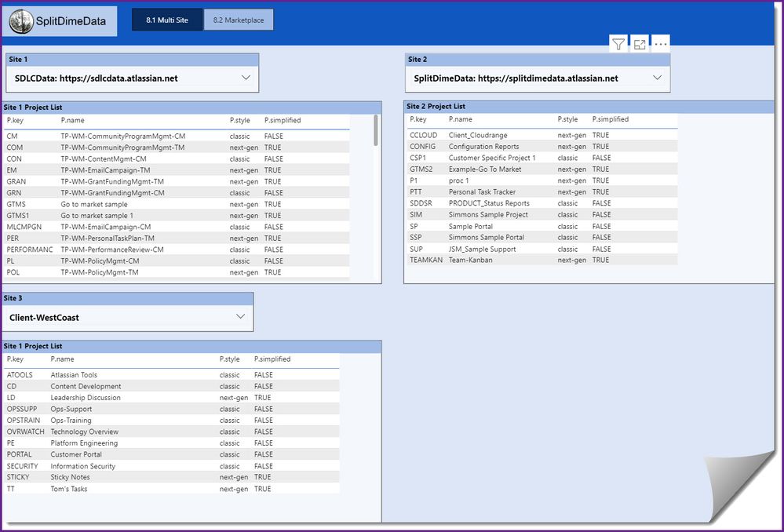Select the Ops-Training row
Viewport: 784px width, 532px height.
click(x=172, y=421)
